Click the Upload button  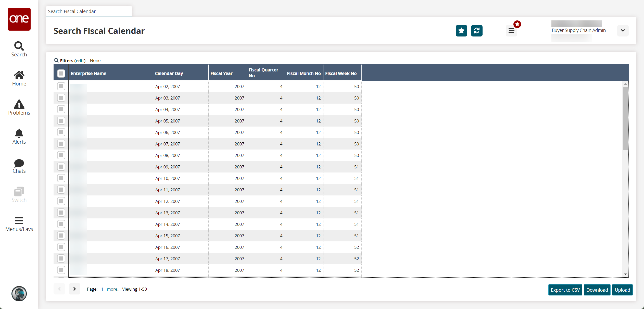[x=623, y=290]
